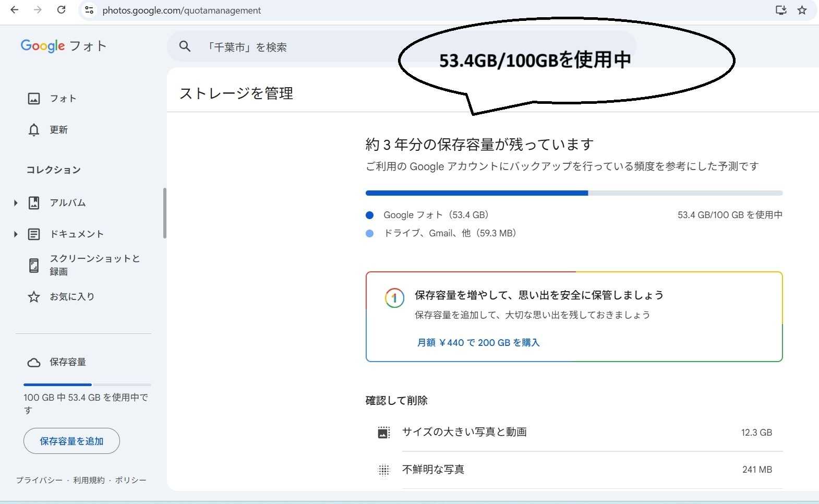This screenshot has height=504, width=819.
Task: Click the large photos and videos icon
Action: pos(384,433)
